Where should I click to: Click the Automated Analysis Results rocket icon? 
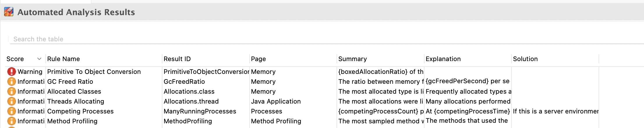pos(9,12)
